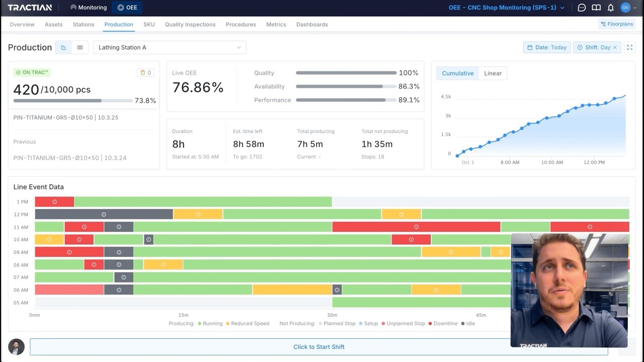The width and height of the screenshot is (644, 362).
Task: Open the Lathing Station A dropdown
Action: (x=170, y=47)
